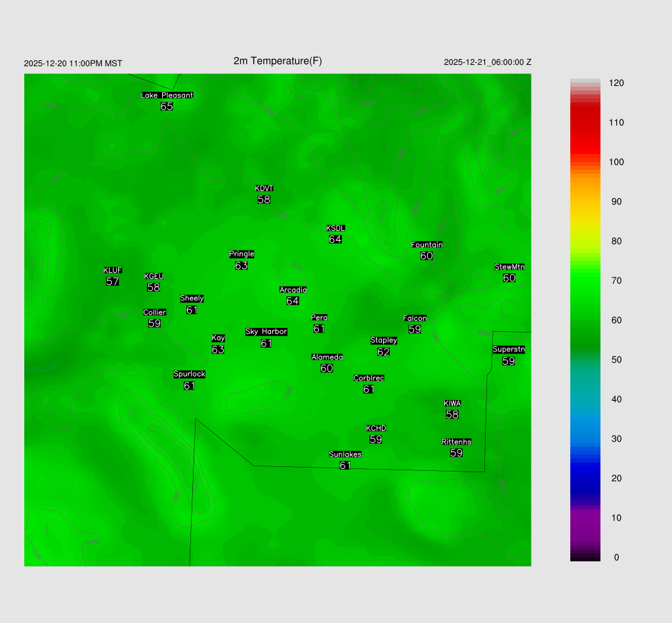
Task: Select the StewMtn station label
Action: click(x=509, y=267)
